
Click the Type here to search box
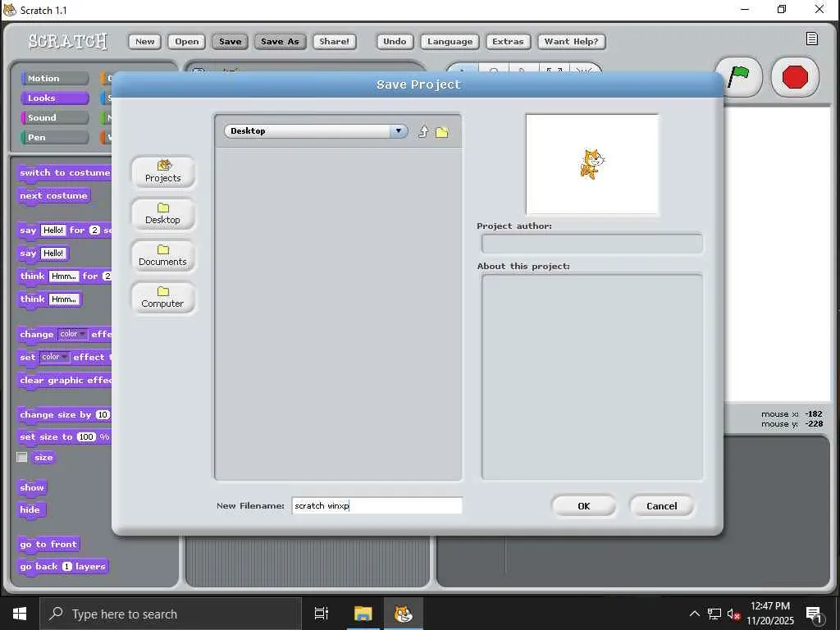171,614
